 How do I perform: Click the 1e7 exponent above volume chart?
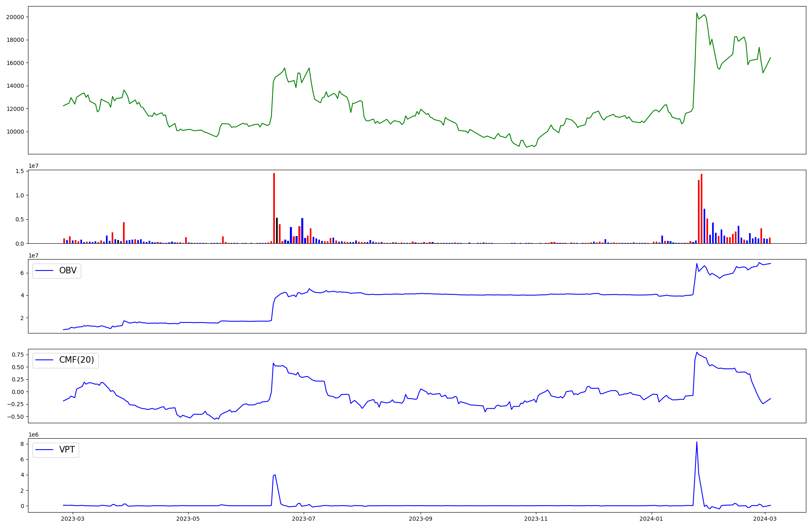pyautogui.click(x=33, y=166)
